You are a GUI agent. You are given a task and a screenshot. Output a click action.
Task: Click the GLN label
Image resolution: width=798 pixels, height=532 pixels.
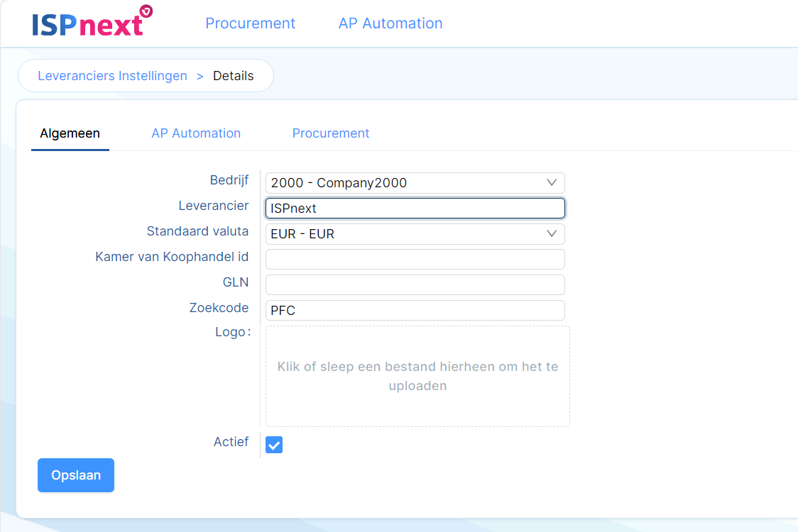[x=236, y=282]
